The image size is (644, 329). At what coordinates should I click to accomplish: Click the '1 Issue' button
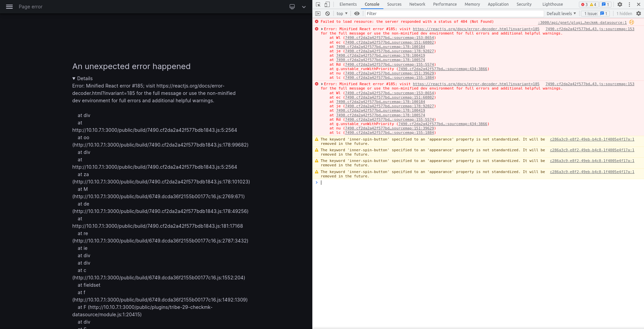tap(595, 13)
